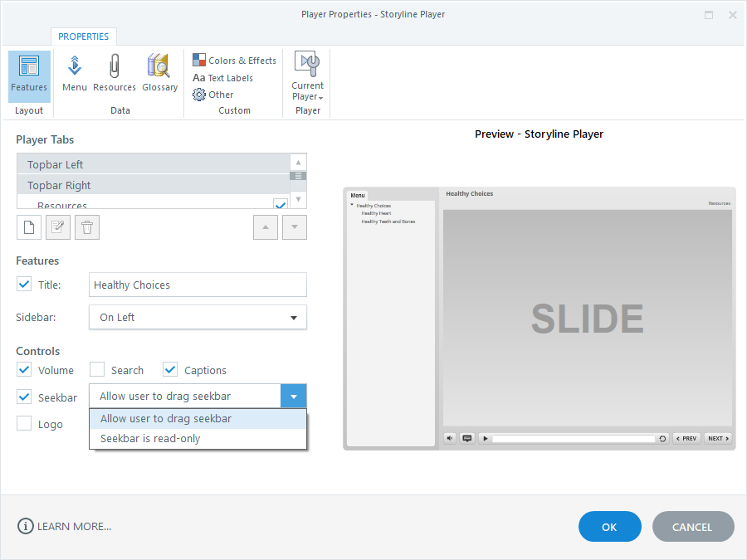Delete the selected player tab
The height and width of the screenshot is (560, 747).
coord(86,226)
